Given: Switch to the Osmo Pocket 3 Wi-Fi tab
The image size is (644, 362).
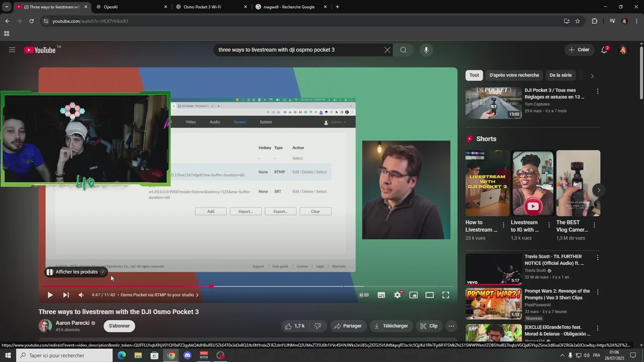Looking at the screenshot, I should click(x=211, y=7).
